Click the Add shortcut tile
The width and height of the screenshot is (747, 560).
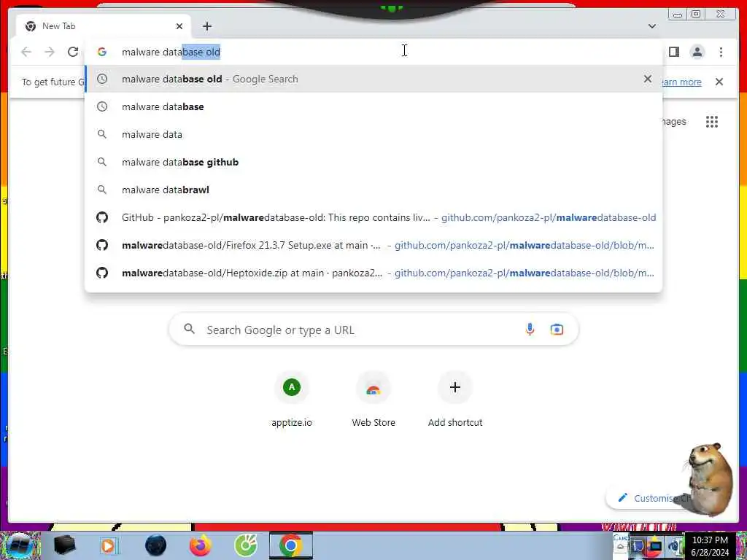pos(455,399)
